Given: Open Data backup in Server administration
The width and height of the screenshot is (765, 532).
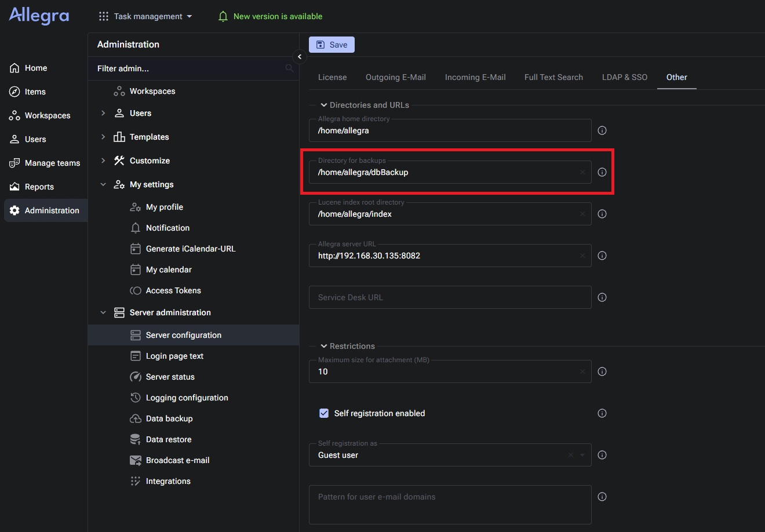Looking at the screenshot, I should (x=169, y=418).
